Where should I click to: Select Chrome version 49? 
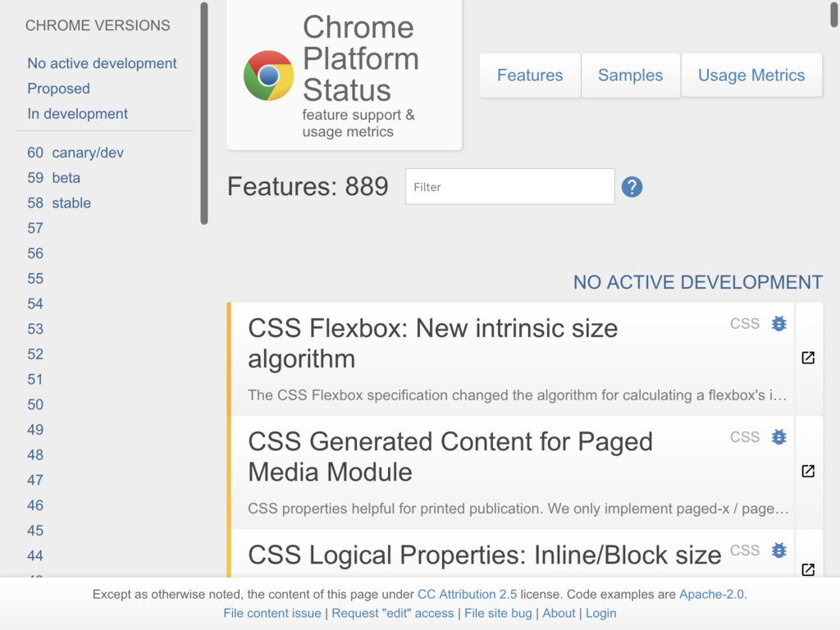35,430
